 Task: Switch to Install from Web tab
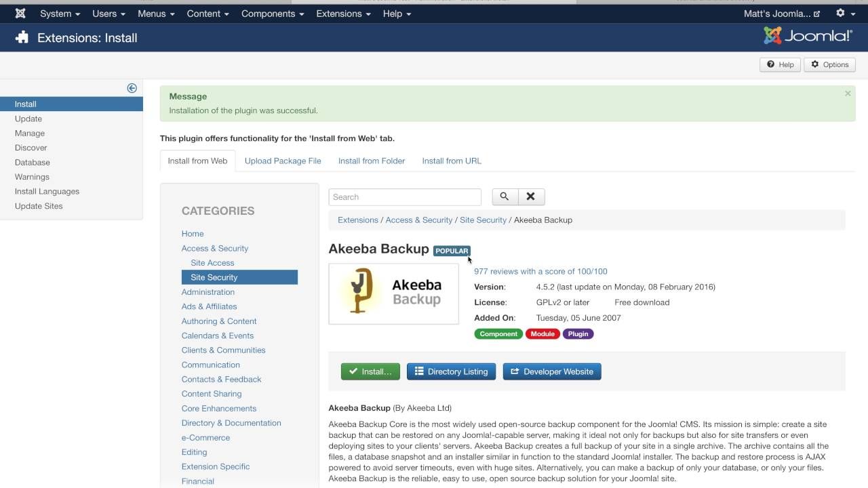coord(197,161)
